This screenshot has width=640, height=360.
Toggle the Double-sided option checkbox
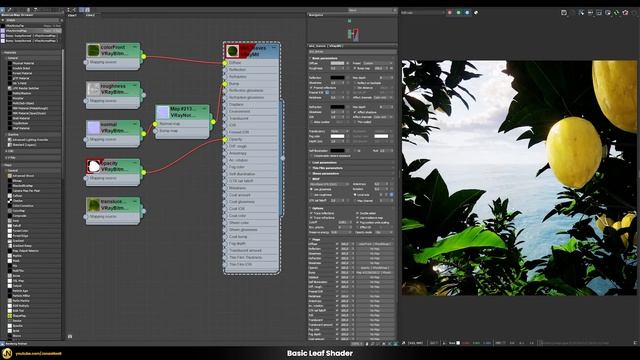[x=358, y=213]
